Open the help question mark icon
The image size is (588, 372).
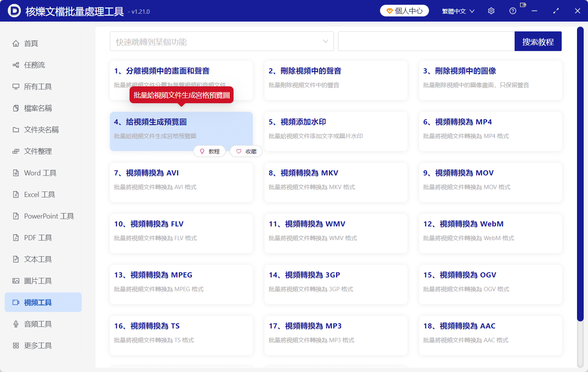513,11
